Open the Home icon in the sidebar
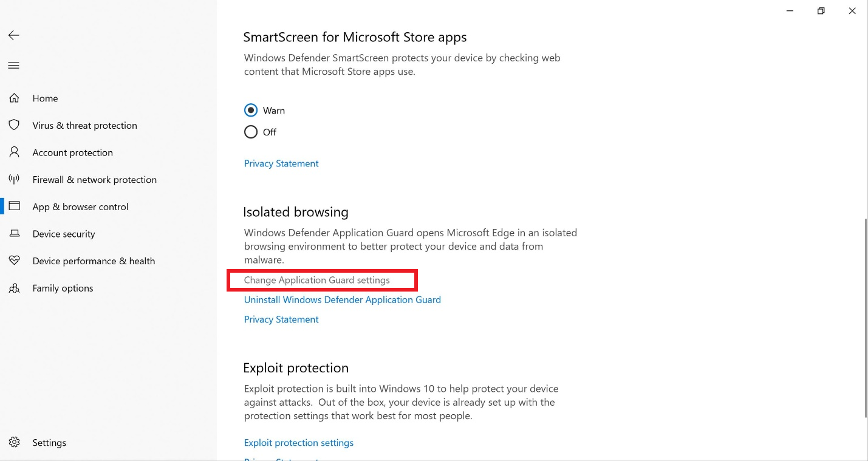The width and height of the screenshot is (868, 461). pyautogui.click(x=15, y=98)
